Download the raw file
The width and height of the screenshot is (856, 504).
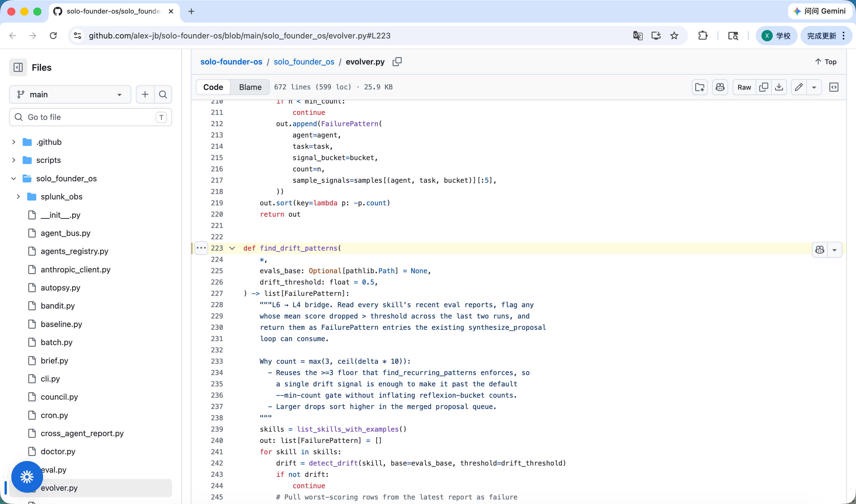779,87
